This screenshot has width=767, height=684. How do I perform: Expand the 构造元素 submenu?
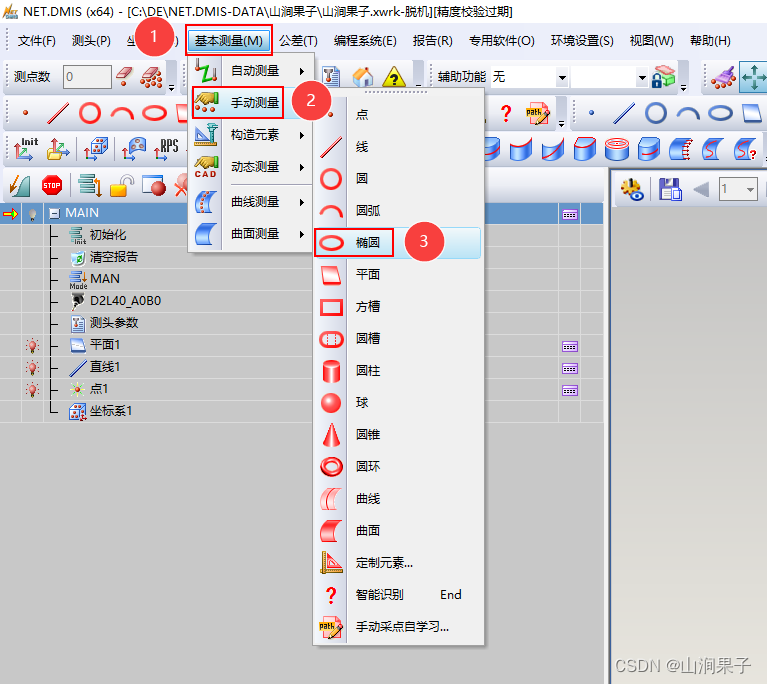click(254, 135)
